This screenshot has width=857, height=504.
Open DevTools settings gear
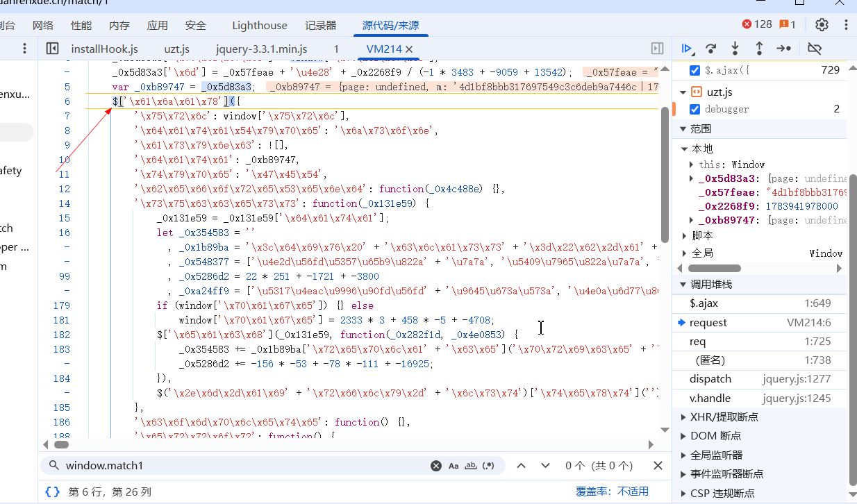tap(822, 24)
